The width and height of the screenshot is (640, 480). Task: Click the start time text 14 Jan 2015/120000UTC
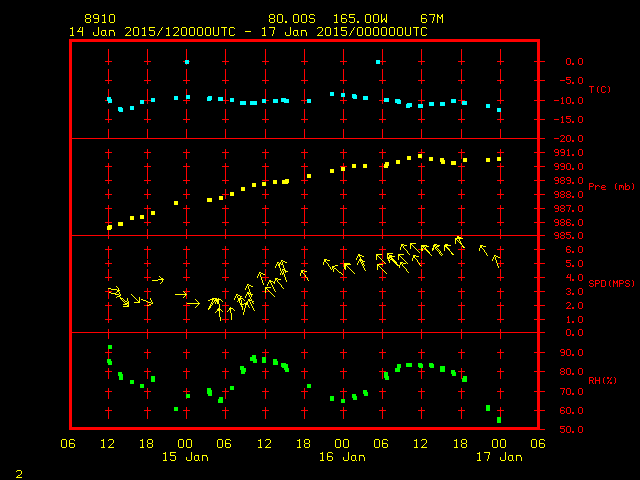point(152,32)
